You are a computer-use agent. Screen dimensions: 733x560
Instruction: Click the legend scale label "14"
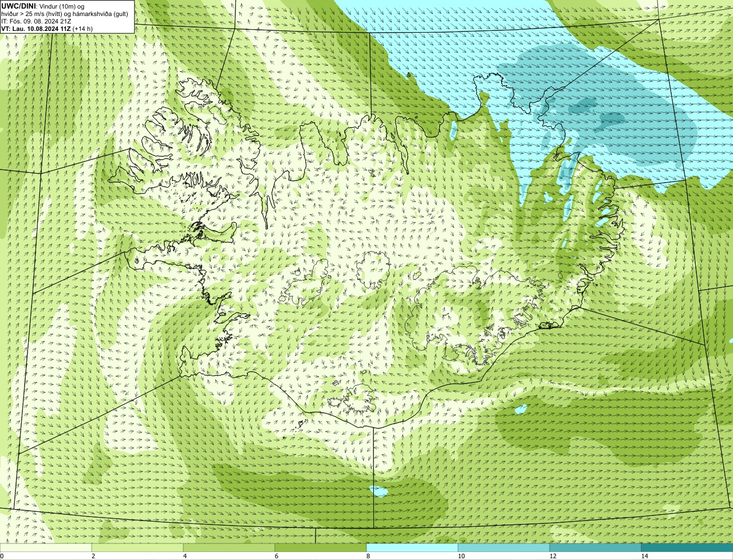tap(644, 556)
